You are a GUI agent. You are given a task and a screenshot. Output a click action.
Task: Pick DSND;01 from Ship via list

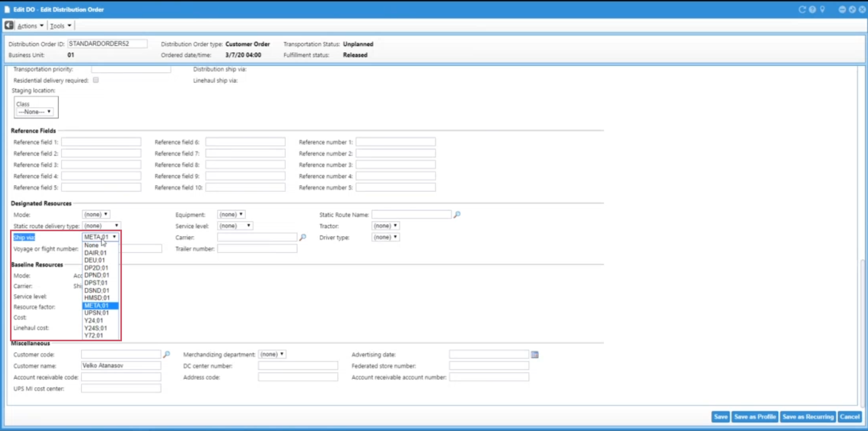coord(100,290)
